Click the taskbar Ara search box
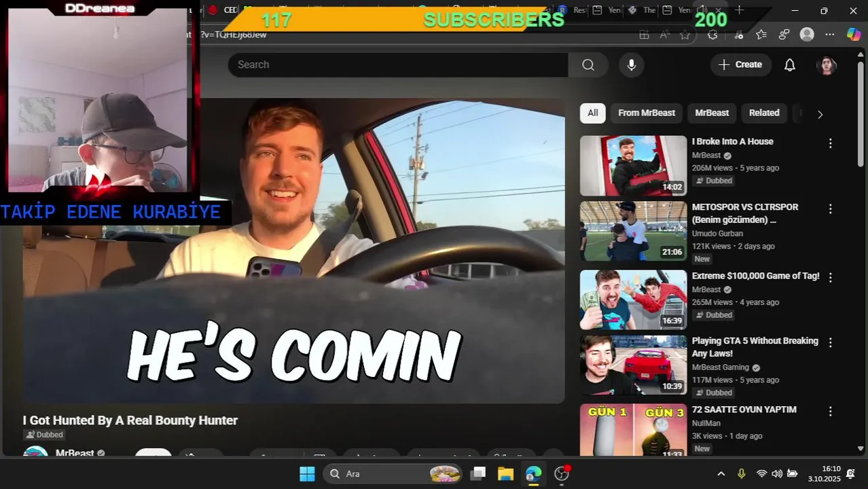The image size is (868, 489). point(393,473)
